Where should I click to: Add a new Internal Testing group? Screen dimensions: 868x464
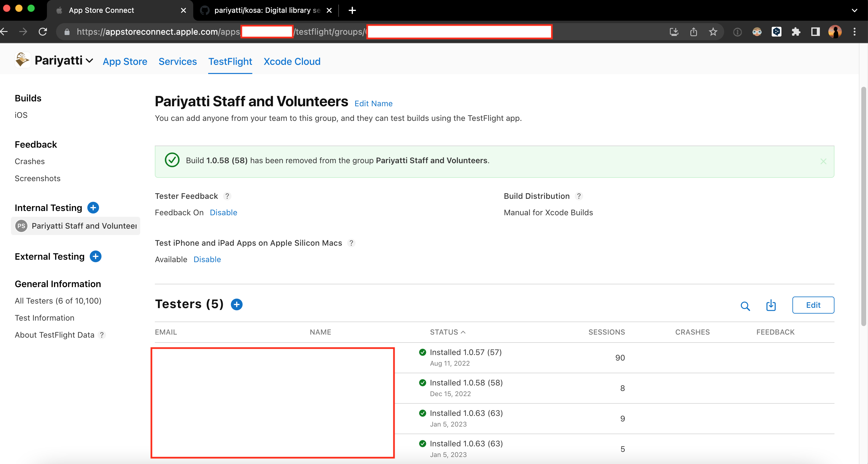pyautogui.click(x=93, y=208)
